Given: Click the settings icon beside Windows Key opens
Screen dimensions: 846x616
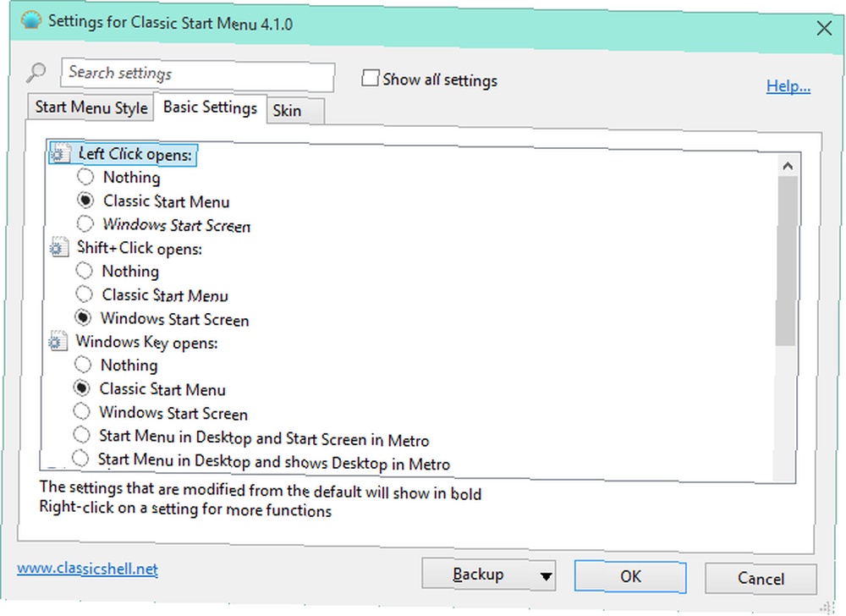Looking at the screenshot, I should click(58, 341).
